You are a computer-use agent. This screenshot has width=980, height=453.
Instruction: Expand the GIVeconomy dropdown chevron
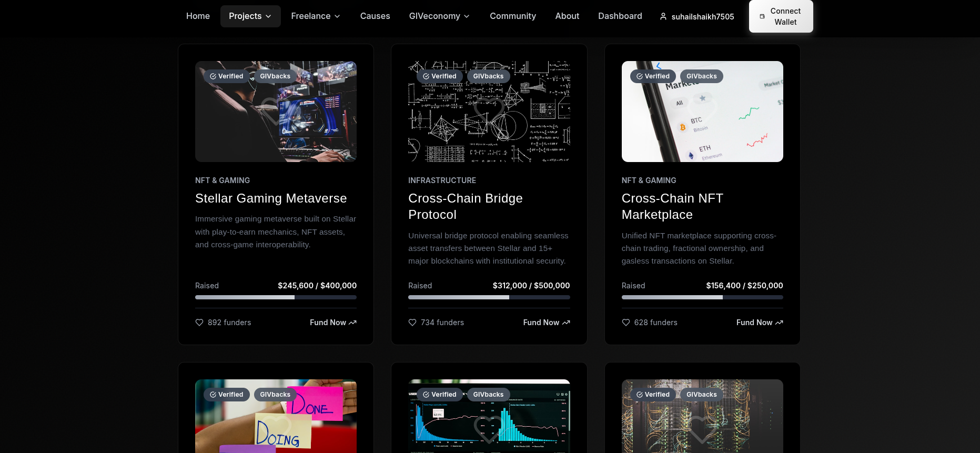pos(467,16)
